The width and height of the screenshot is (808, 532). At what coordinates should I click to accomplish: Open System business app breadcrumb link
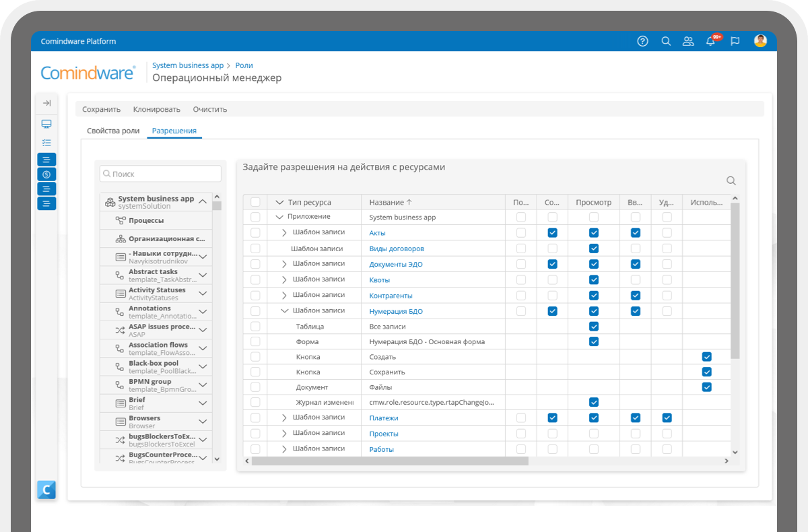pos(188,65)
